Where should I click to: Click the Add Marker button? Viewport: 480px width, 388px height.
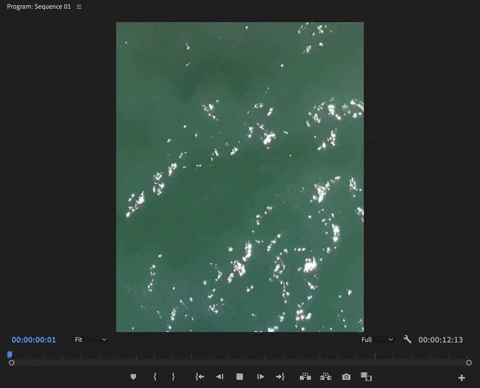coord(133,377)
